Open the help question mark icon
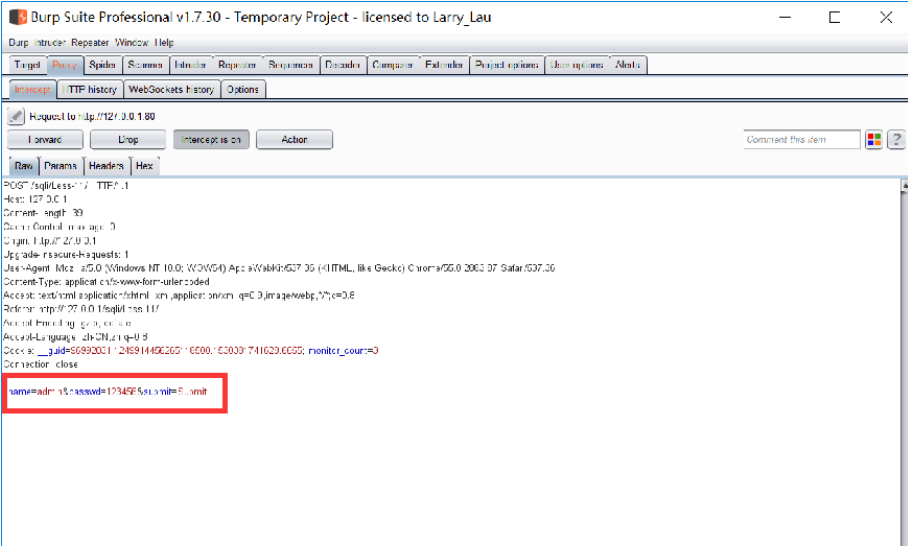 (x=896, y=140)
